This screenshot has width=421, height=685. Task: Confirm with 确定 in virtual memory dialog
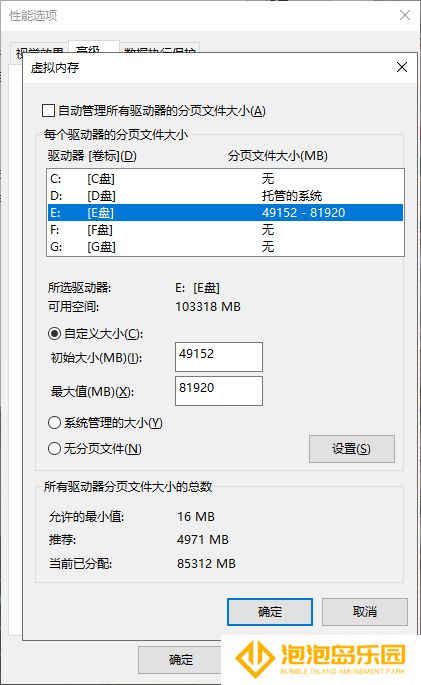tap(270, 612)
